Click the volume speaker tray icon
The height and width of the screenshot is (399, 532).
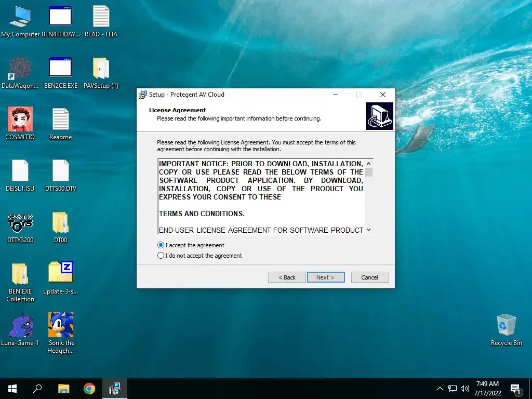(x=465, y=389)
